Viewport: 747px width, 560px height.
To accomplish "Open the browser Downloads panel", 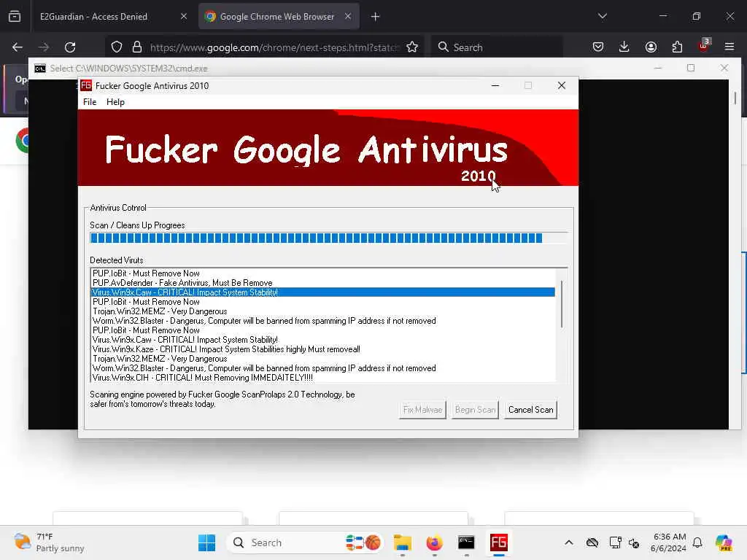I will coord(624,47).
